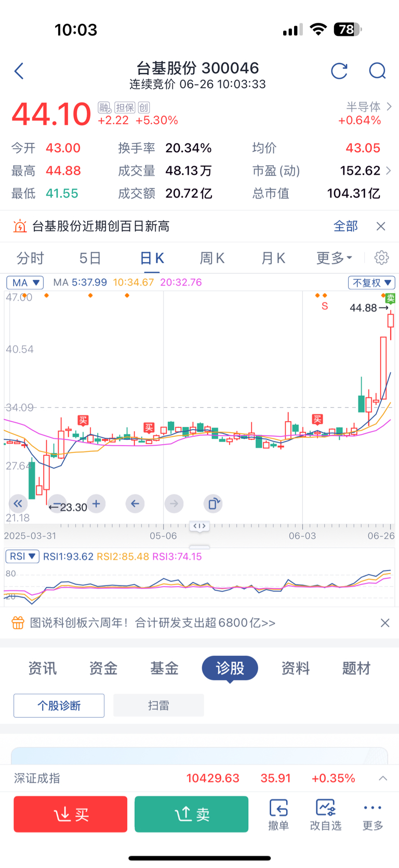The image size is (399, 868).
Task: Select the 扫雷 toggle option
Action: click(158, 705)
